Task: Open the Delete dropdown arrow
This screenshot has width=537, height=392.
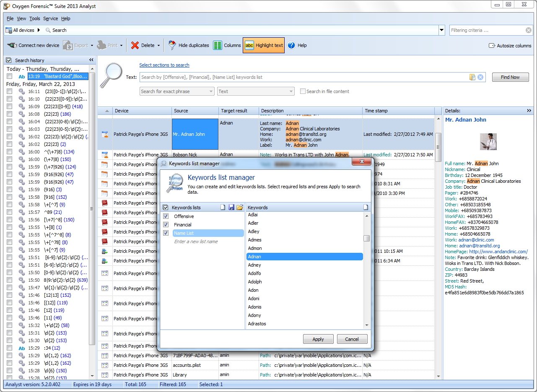Action: point(159,45)
